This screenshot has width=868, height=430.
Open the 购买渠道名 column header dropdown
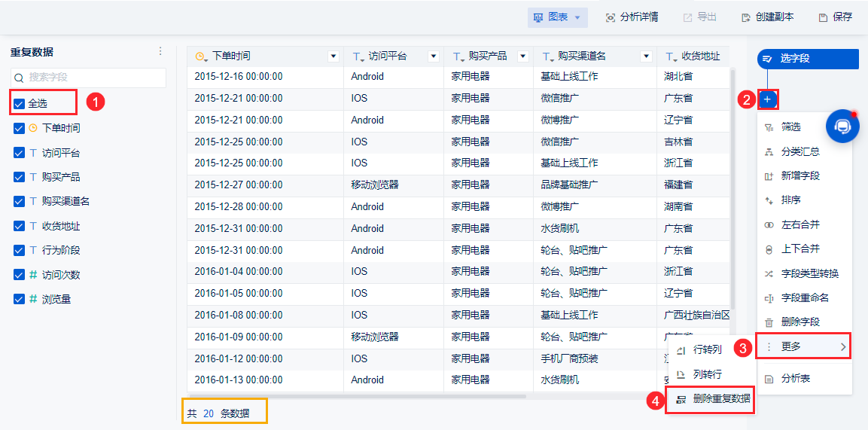pos(645,56)
